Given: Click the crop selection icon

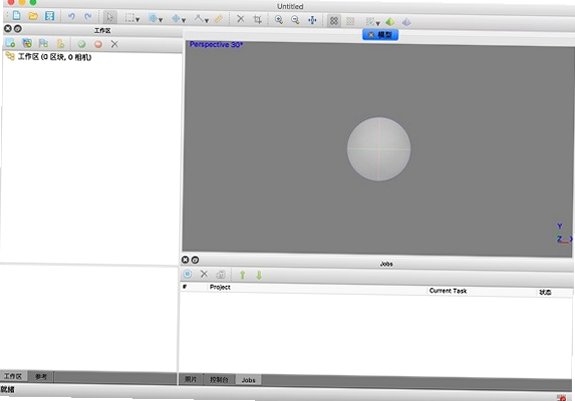Looking at the screenshot, I should (258, 19).
